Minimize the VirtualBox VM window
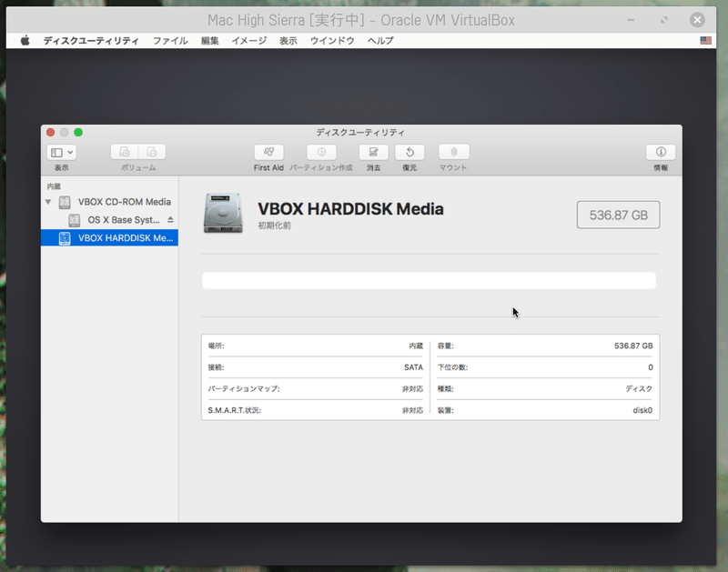This screenshot has height=572, width=728. pyautogui.click(x=631, y=20)
